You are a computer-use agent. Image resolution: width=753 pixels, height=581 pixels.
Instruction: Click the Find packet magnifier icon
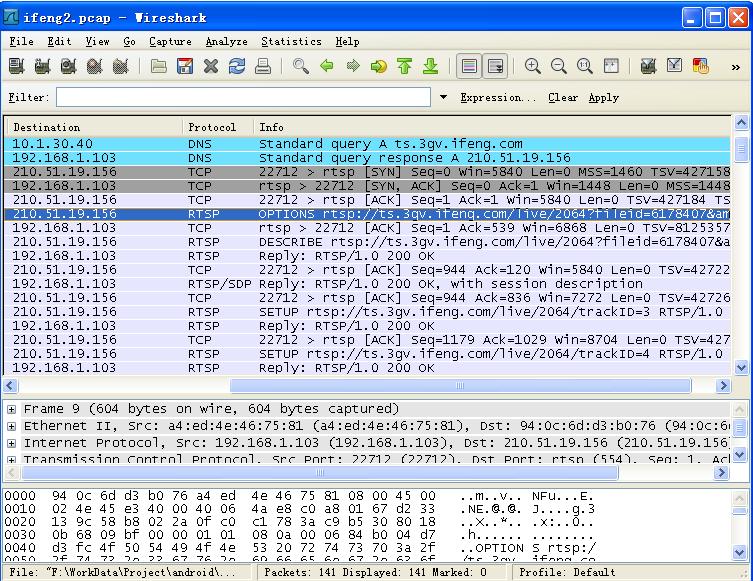(301, 67)
